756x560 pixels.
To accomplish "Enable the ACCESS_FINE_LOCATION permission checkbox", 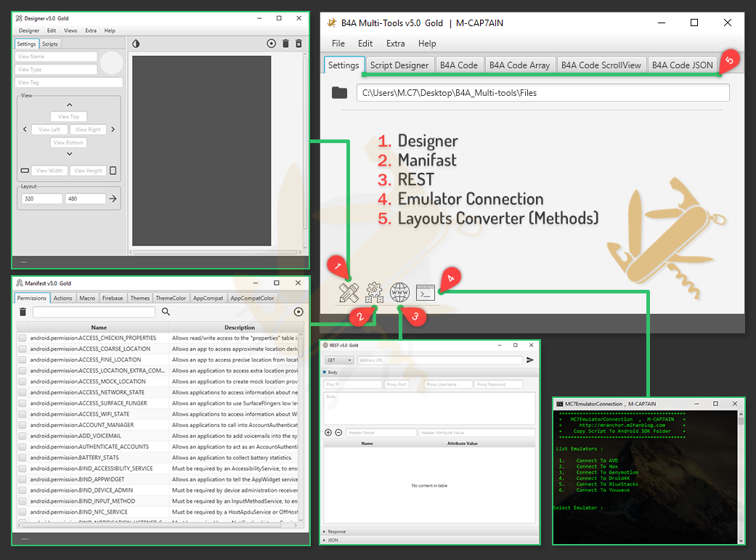I will click(x=23, y=360).
